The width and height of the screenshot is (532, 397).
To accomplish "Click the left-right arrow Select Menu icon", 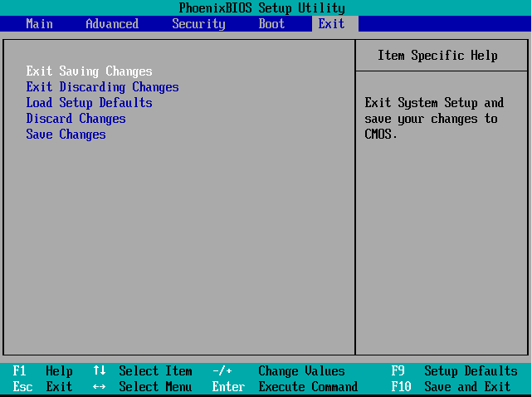I will tap(100, 387).
